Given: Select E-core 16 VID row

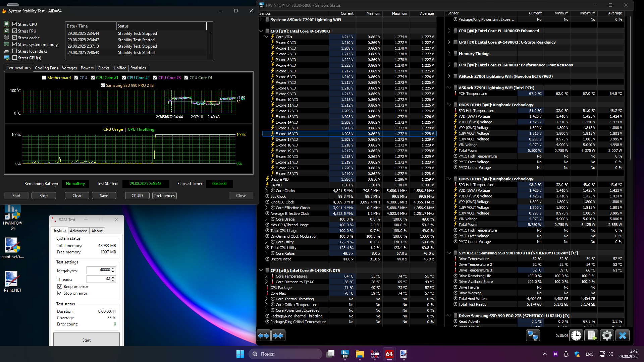Looking at the screenshot, I should tap(349, 134).
